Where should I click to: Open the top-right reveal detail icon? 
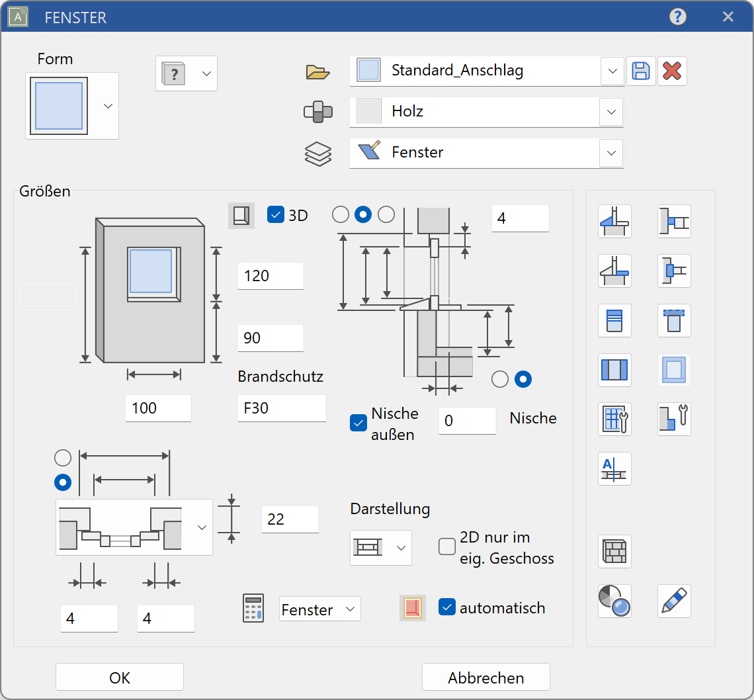click(674, 221)
